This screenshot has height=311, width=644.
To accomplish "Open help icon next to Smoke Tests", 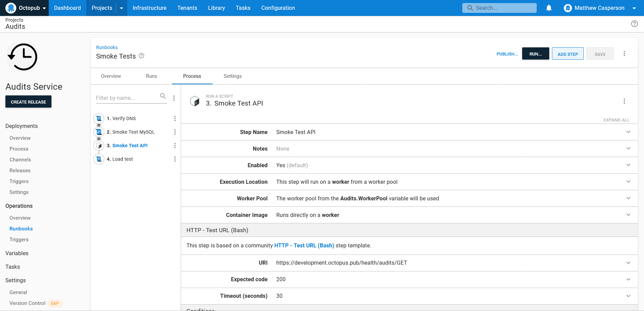I will click(x=141, y=56).
